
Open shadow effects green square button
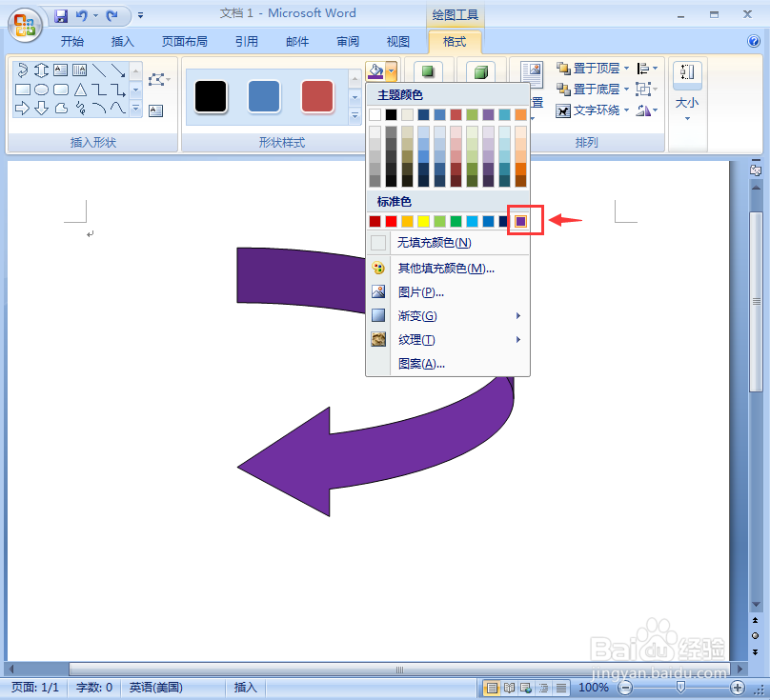click(x=428, y=71)
